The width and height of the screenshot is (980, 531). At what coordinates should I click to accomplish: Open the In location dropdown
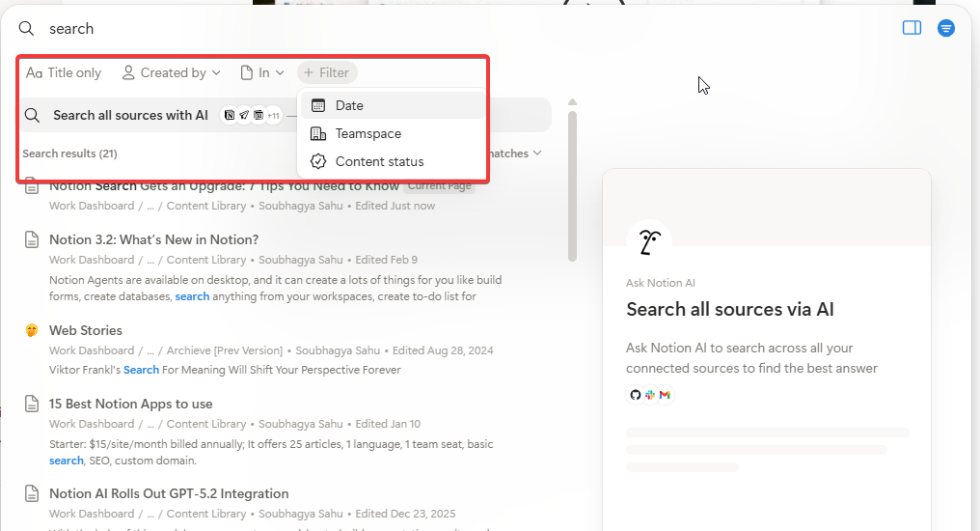point(262,72)
